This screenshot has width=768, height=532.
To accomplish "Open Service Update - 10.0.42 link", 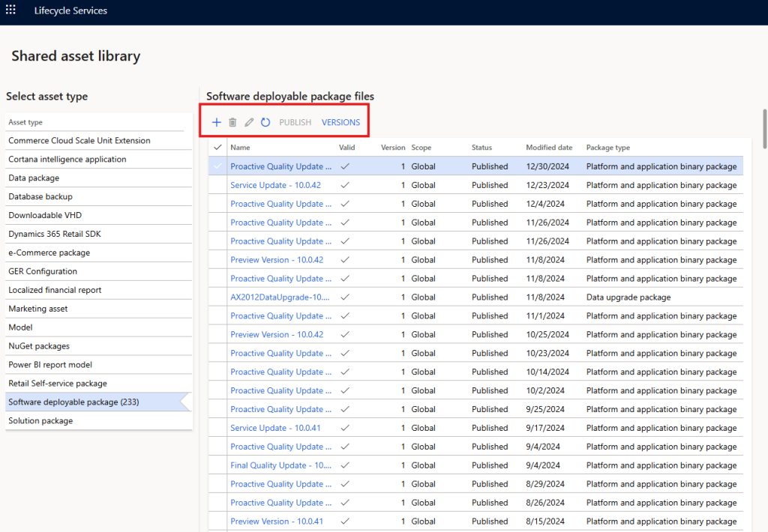I will (x=276, y=185).
